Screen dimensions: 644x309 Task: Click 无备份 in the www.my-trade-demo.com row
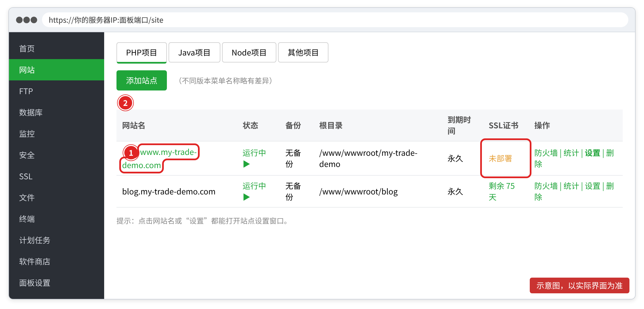293,158
